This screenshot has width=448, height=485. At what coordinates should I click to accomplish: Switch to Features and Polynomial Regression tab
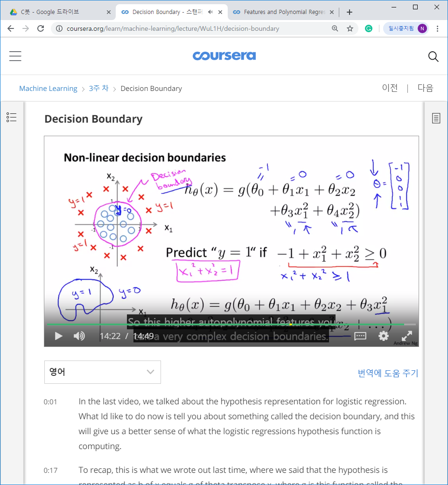[283, 12]
